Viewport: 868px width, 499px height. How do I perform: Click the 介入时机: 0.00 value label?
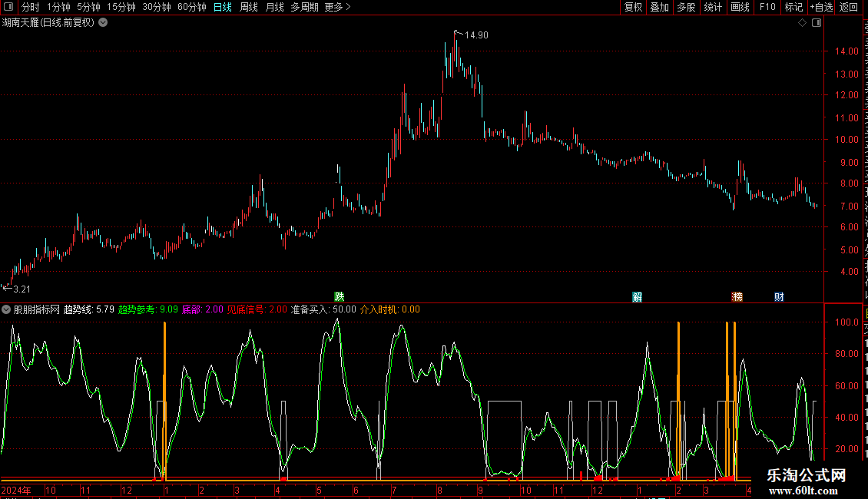(x=390, y=310)
